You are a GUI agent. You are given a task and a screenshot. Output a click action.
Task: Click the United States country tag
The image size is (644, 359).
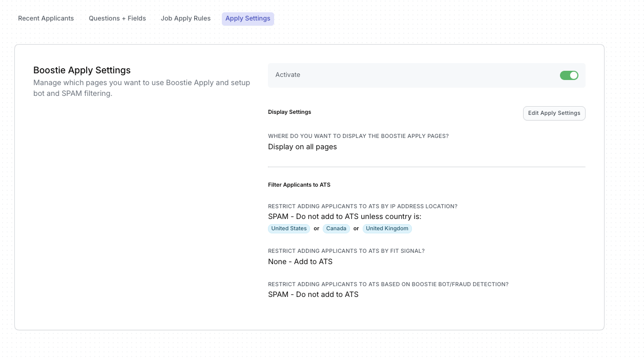tap(289, 229)
